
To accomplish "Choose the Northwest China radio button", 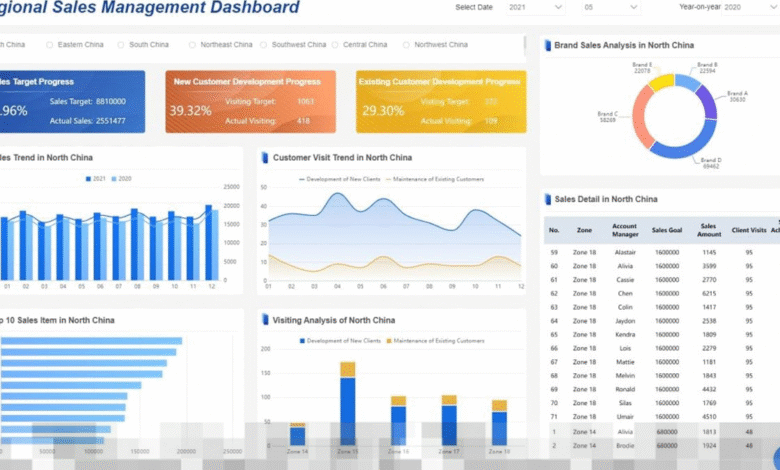I will pyautogui.click(x=406, y=45).
